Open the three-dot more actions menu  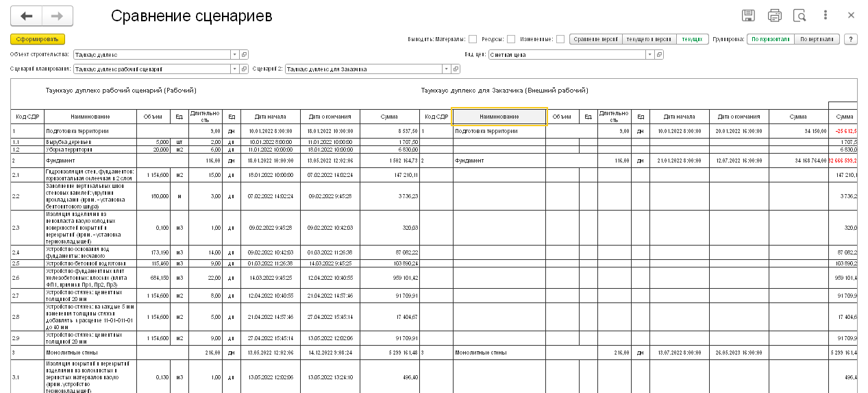tap(826, 15)
